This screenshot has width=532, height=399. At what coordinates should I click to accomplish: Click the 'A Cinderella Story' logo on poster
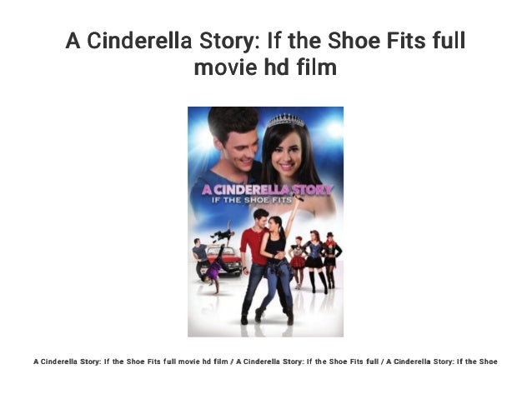tap(267, 190)
